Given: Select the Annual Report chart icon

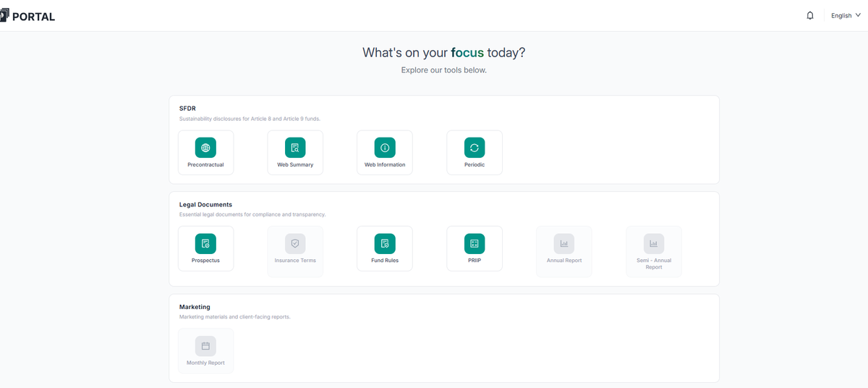Looking at the screenshot, I should pos(564,243).
